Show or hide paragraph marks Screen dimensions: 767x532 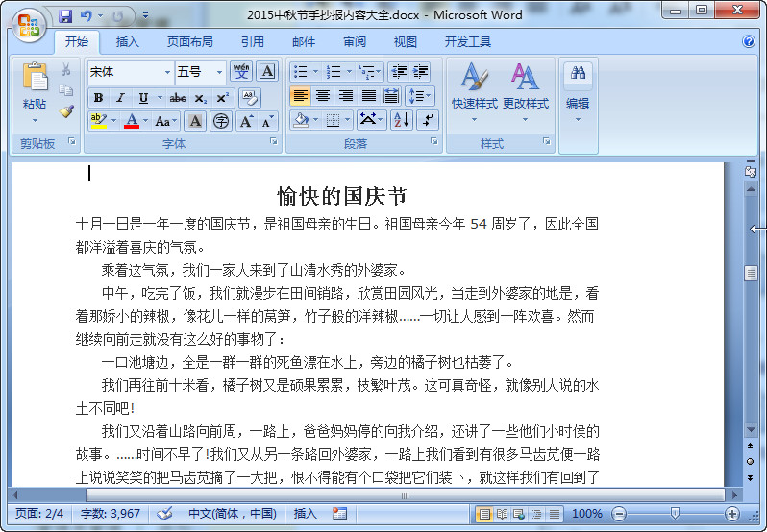[x=428, y=120]
